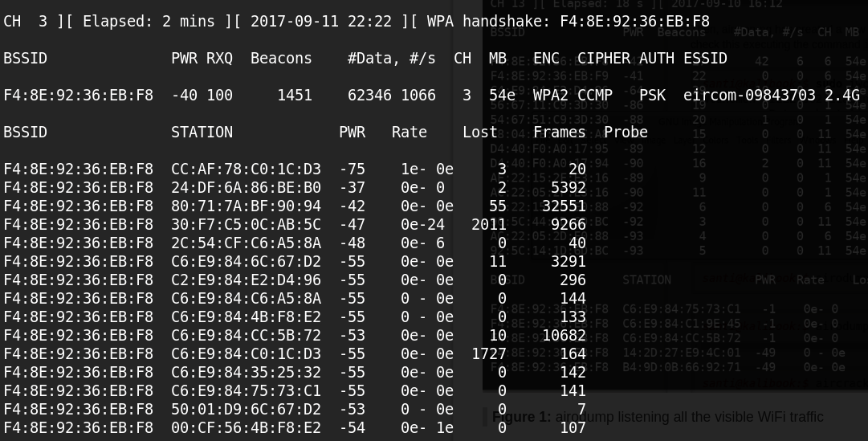Click the CIPHER column header
This screenshot has width=868, height=441.
pos(604,59)
